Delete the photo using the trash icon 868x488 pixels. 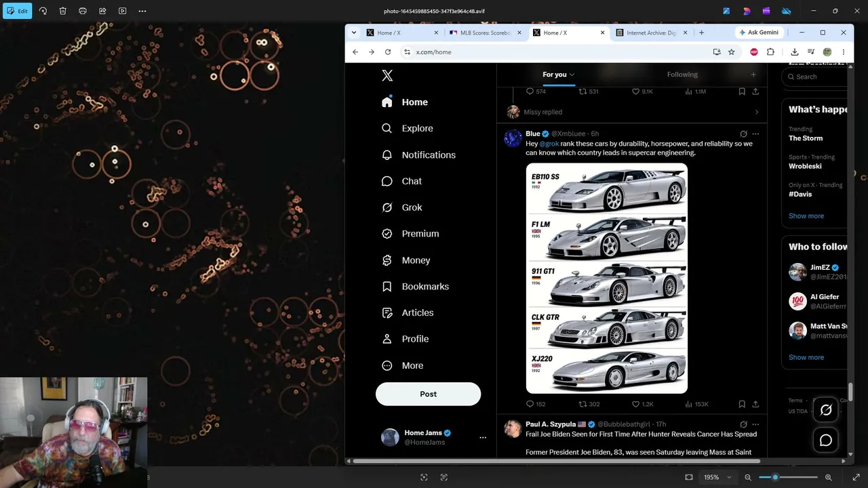[62, 11]
